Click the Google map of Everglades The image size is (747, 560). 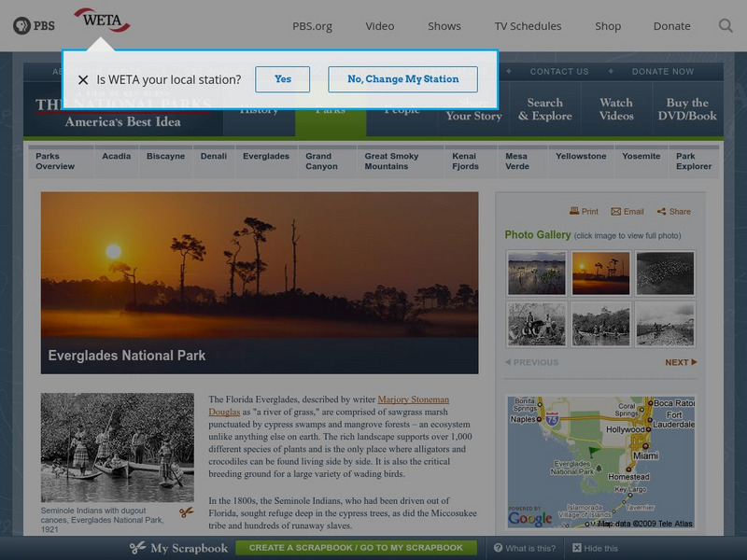pyautogui.click(x=600, y=462)
